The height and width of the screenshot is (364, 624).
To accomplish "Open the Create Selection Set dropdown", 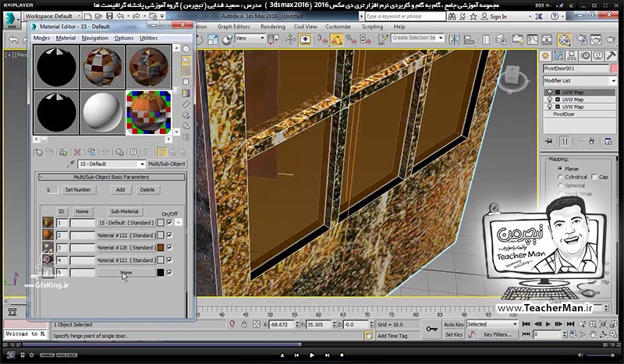I will (417, 37).
